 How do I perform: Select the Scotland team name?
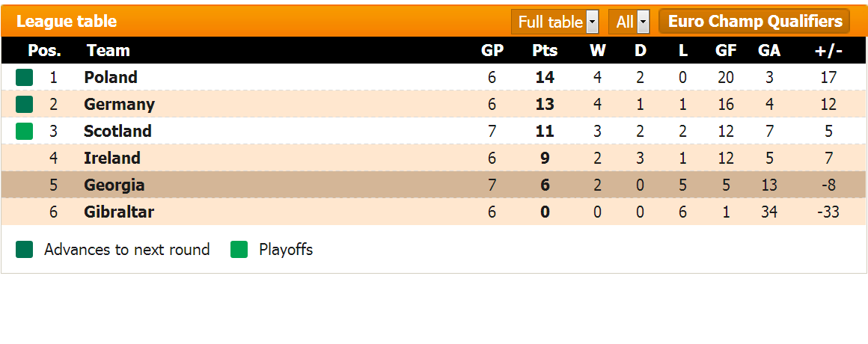coord(117,131)
